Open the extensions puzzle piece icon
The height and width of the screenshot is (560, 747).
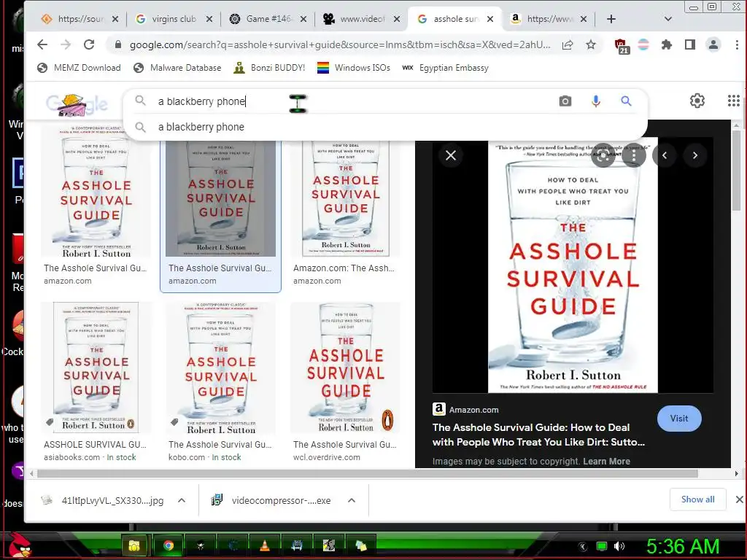pyautogui.click(x=667, y=44)
